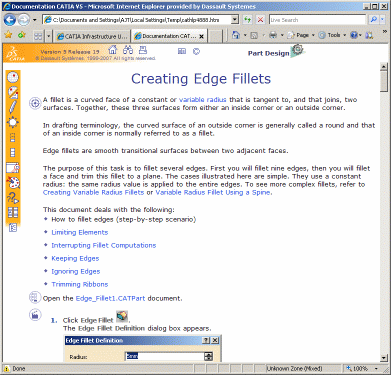Follow the 'Ignoring Edges' link

point(76,271)
